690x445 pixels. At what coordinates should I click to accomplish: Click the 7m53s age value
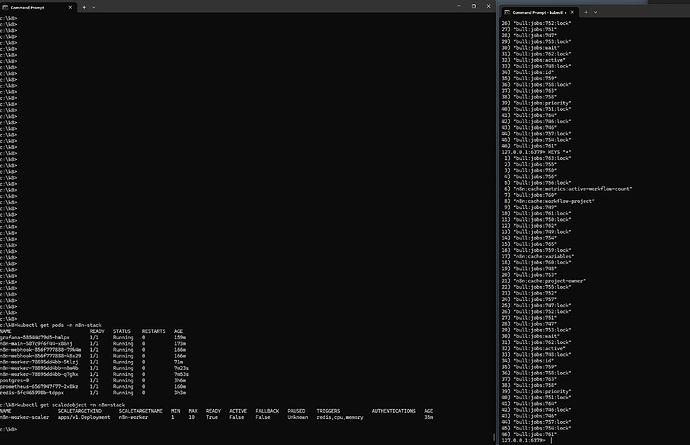click(x=181, y=374)
